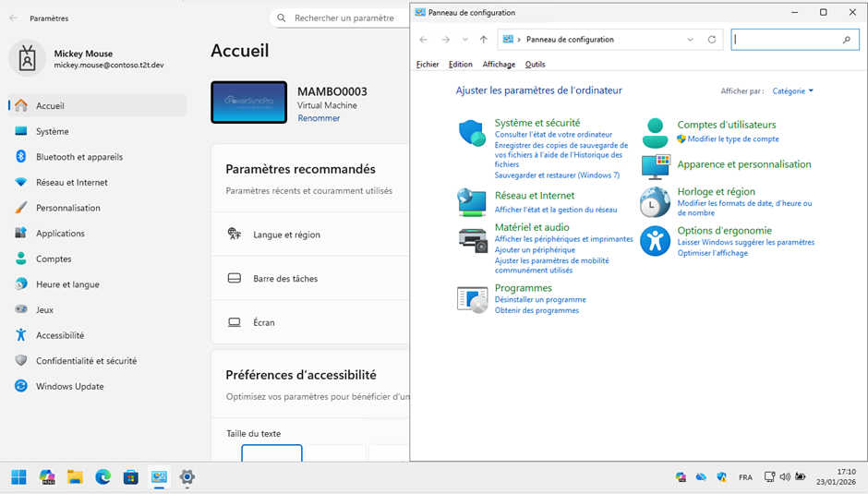Viewport: 868px width, 494px height.
Task: Launch File Explorer from taskbar
Action: [75, 476]
